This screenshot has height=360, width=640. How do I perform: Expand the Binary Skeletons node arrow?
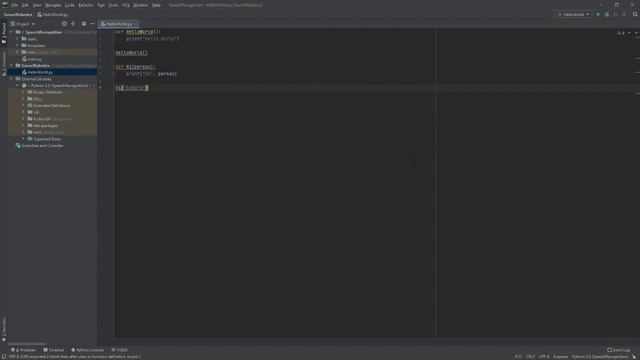click(x=24, y=92)
